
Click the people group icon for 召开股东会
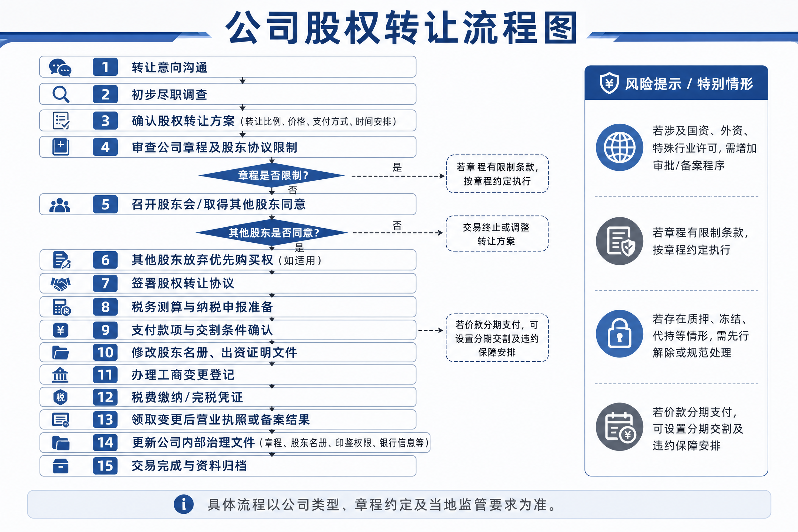click(x=60, y=205)
